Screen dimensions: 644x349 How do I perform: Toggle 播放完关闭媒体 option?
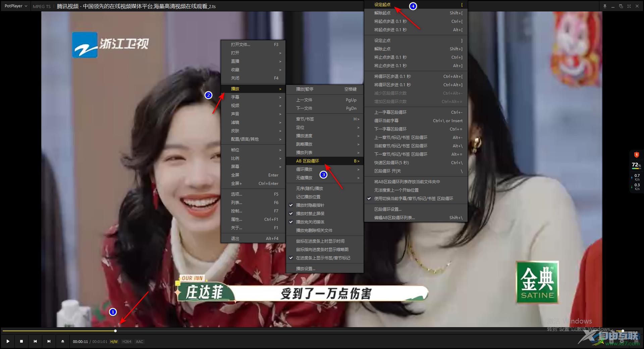325,222
